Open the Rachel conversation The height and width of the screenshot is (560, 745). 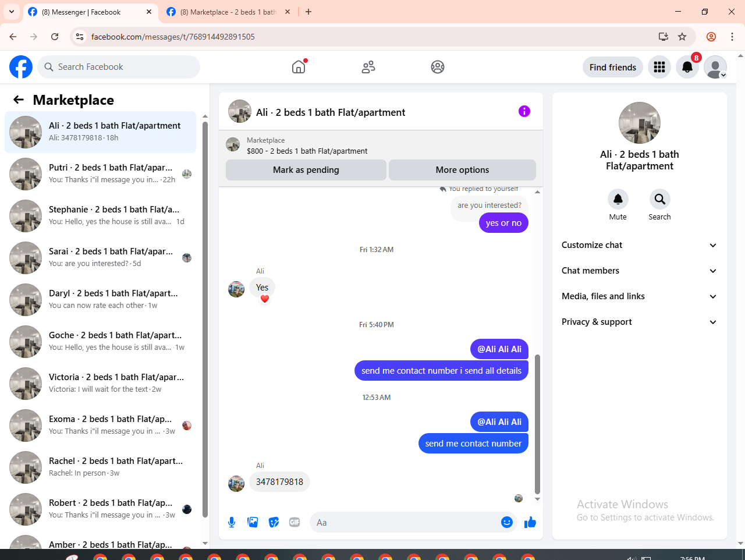(101, 467)
